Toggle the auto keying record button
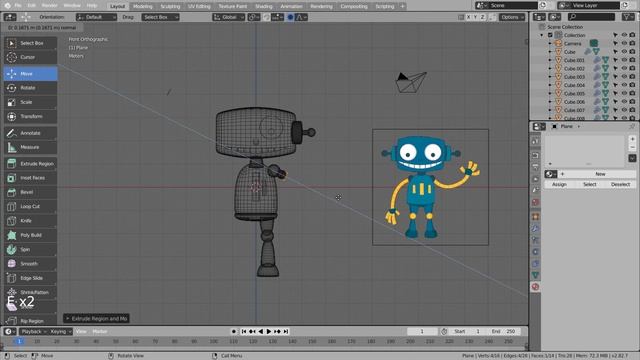This screenshot has height=360, width=640. 233,331
